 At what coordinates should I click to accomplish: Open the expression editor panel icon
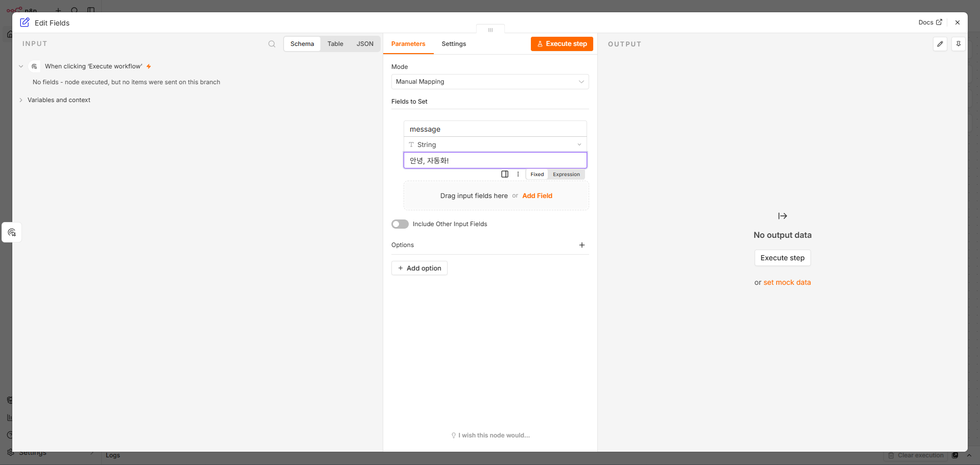click(505, 174)
